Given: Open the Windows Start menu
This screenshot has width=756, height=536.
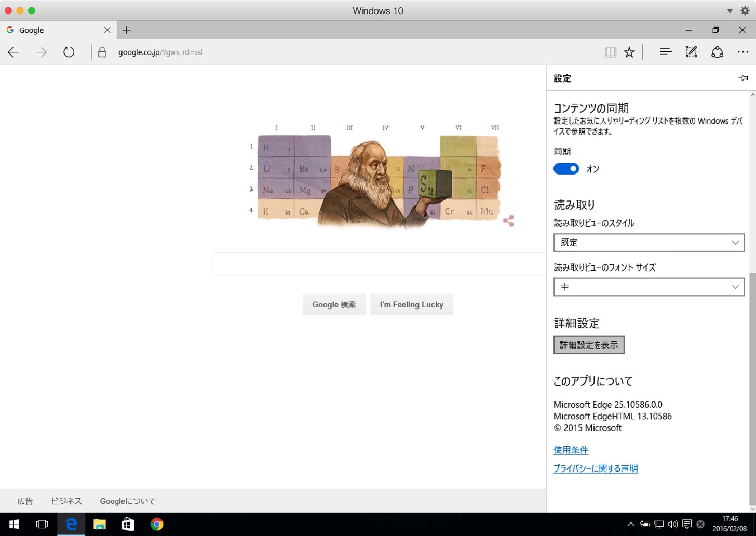Looking at the screenshot, I should pos(14,524).
